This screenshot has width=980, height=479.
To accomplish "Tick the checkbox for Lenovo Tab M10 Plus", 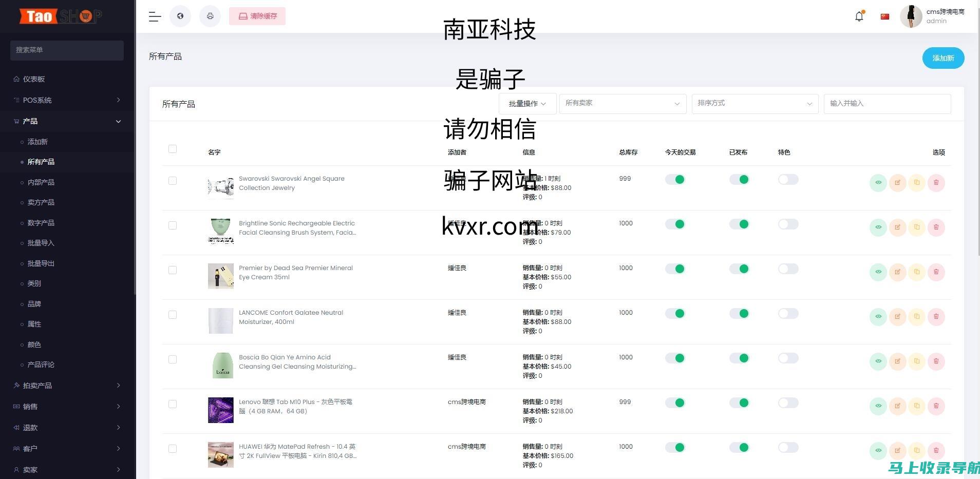I will [173, 404].
